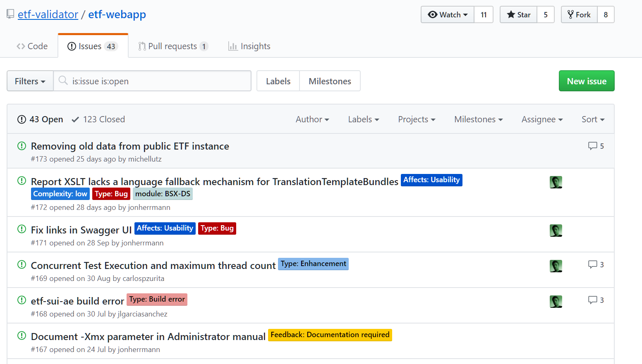Click Feedback: Documentation required label

pos(330,335)
